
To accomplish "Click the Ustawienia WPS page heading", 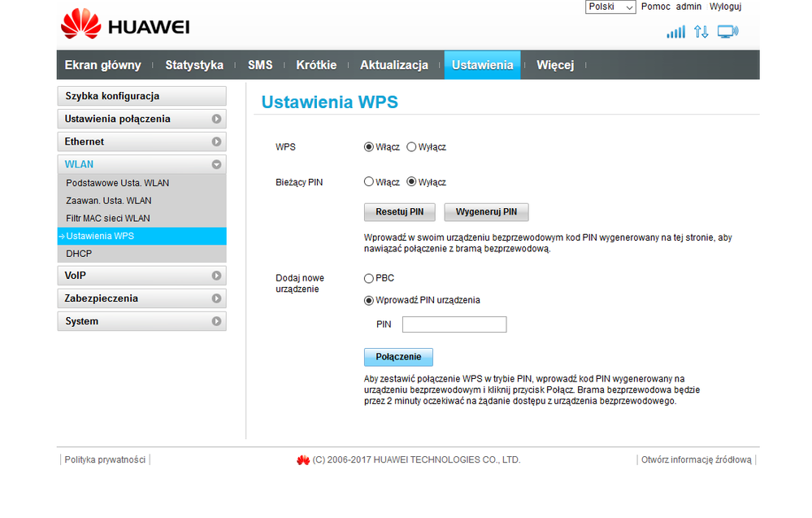I will 329,102.
